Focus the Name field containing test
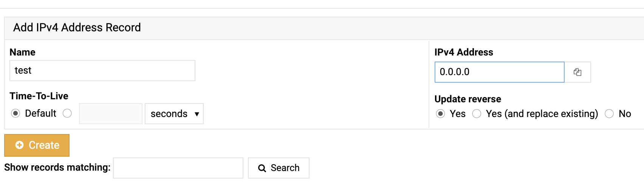The width and height of the screenshot is (644, 185). [x=102, y=71]
